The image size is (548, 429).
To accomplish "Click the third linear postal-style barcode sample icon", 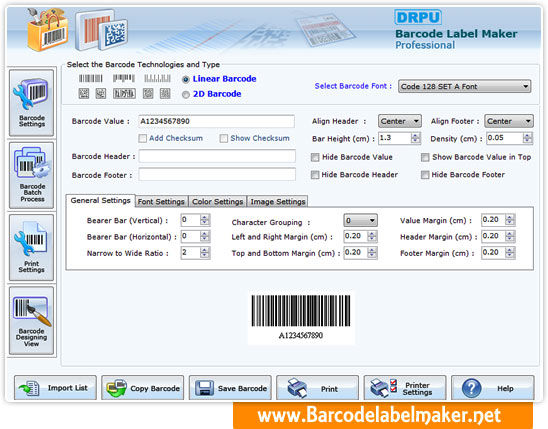I will click(157, 78).
